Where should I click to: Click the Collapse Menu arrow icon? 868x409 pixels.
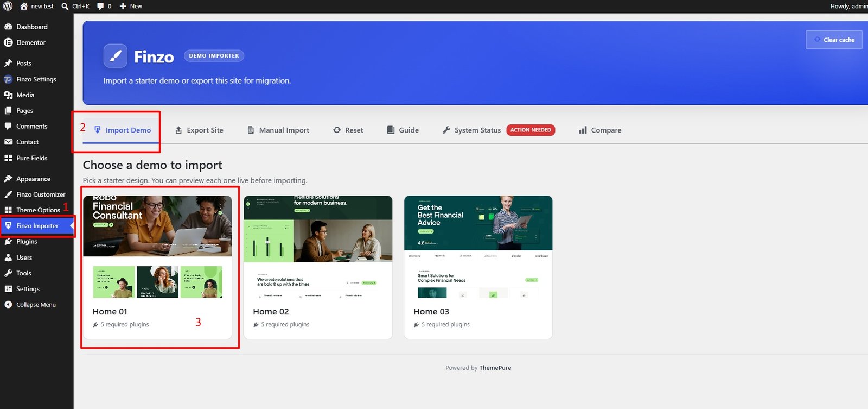(8, 305)
